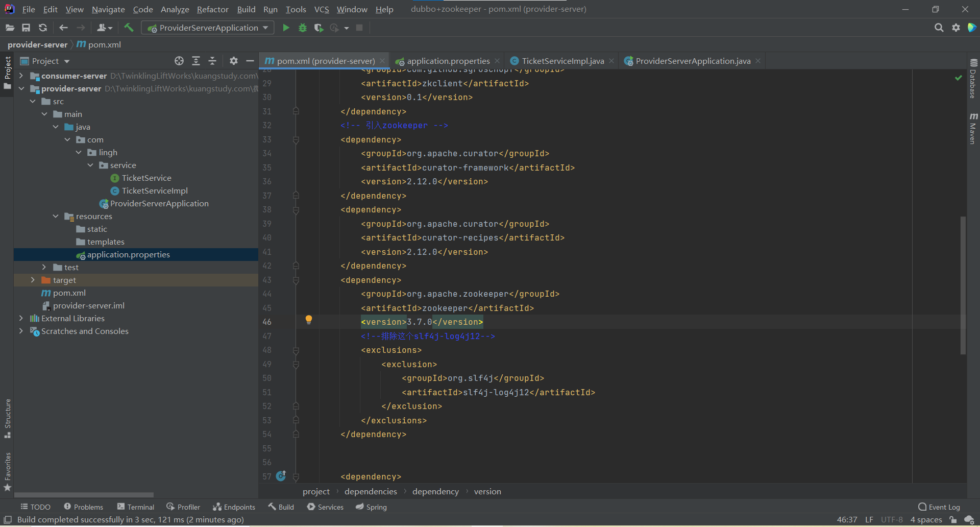Switch to TicketServiceImpl.java tab

pos(562,61)
